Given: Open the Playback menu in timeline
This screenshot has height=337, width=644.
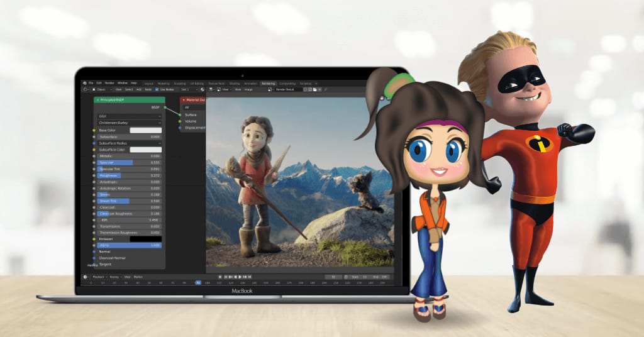Looking at the screenshot, I should pos(99,277).
